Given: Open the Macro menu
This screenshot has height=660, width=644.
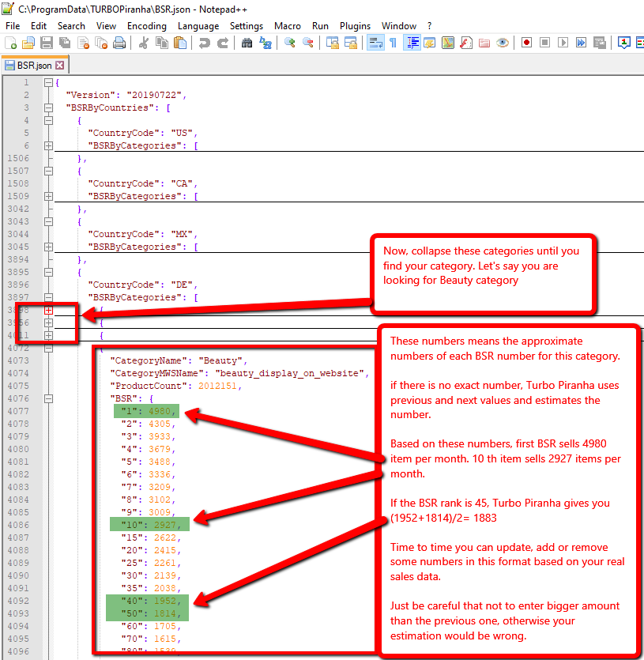Looking at the screenshot, I should [288, 26].
